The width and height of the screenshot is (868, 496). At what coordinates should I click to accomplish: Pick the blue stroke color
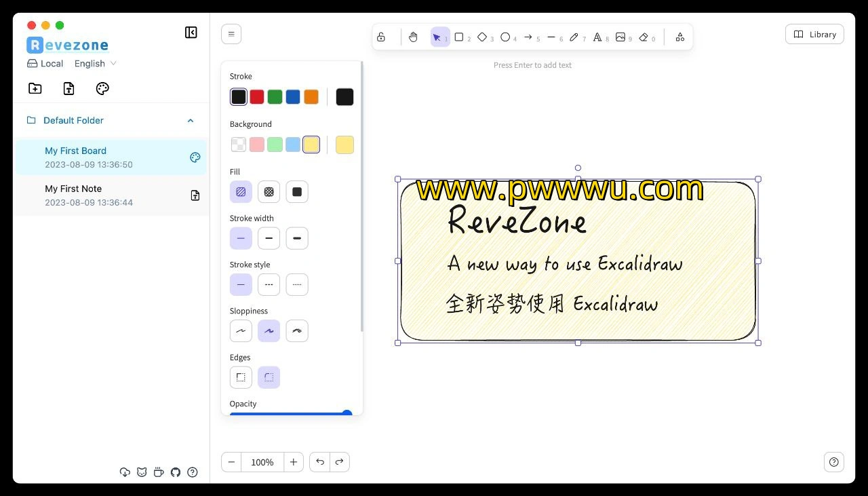point(293,97)
